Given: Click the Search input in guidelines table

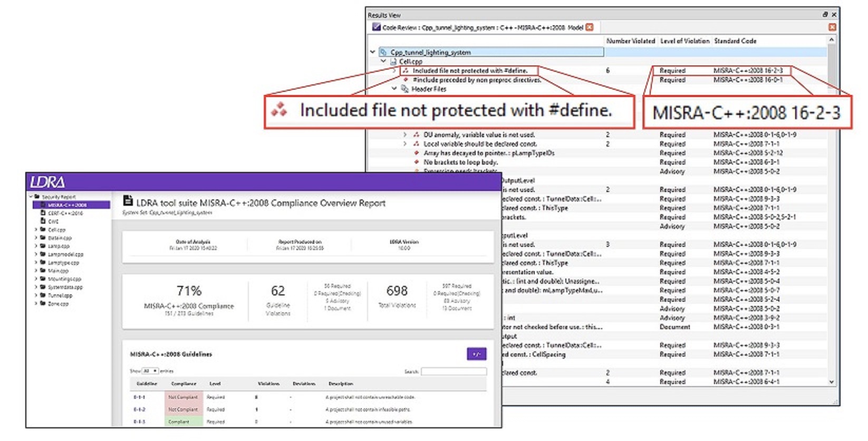Looking at the screenshot, I should 454,371.
